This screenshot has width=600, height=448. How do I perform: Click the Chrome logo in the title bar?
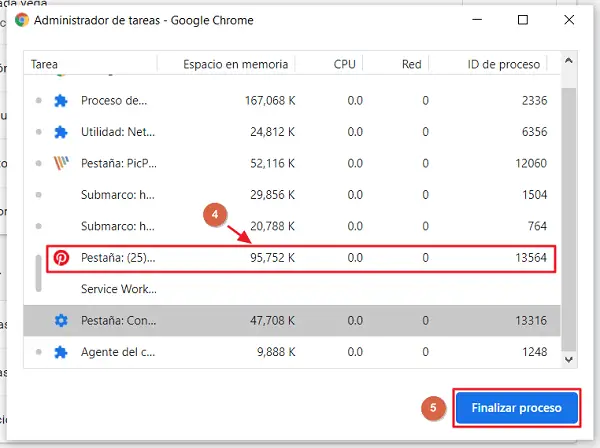[x=22, y=20]
